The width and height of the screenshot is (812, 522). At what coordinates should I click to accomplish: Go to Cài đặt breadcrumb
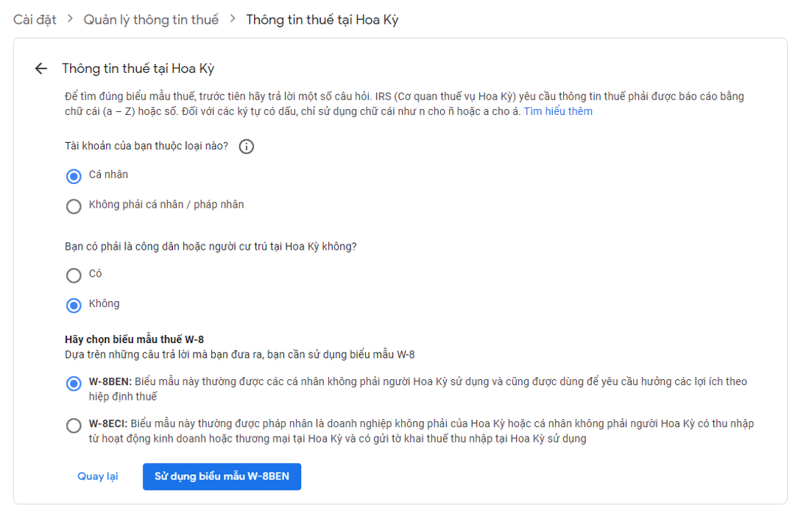coord(35,20)
